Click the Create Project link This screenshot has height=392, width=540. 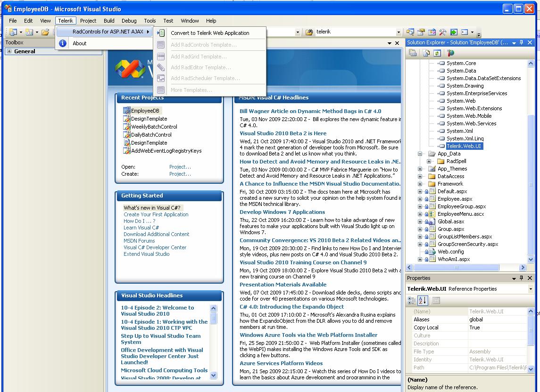[180, 174]
